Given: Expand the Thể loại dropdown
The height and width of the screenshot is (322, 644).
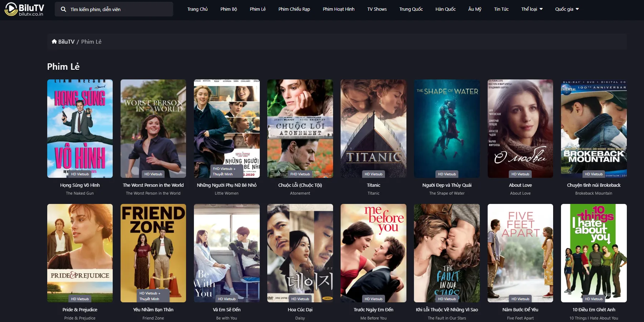Looking at the screenshot, I should 532,9.
